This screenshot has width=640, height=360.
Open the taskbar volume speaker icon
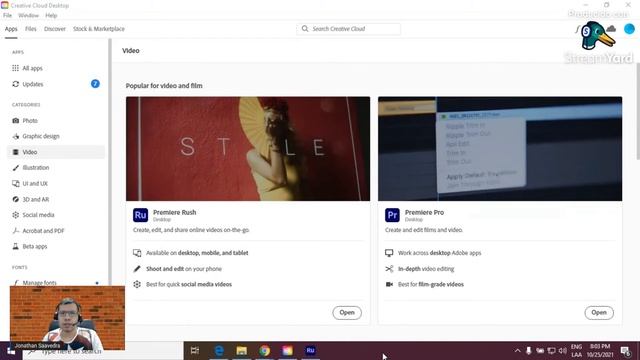pyautogui.click(x=563, y=351)
